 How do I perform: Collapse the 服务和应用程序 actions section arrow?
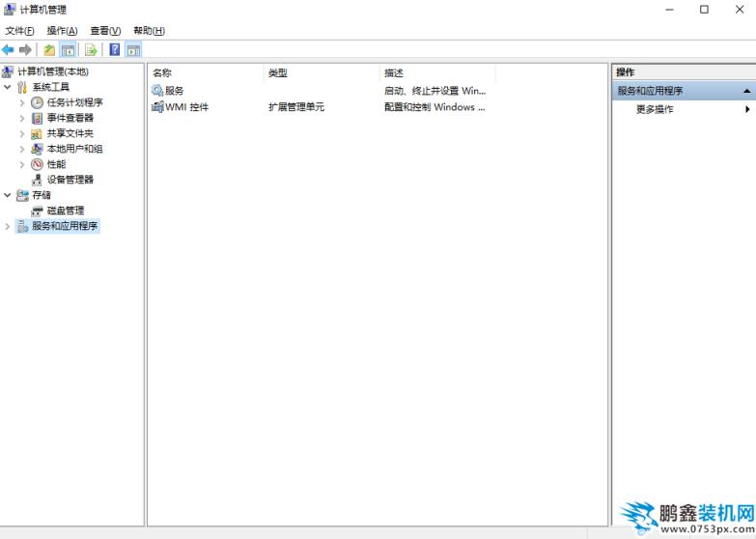click(x=747, y=91)
